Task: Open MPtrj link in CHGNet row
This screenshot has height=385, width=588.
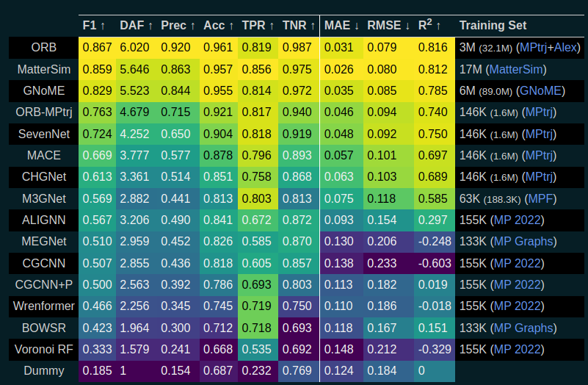Action: point(539,177)
